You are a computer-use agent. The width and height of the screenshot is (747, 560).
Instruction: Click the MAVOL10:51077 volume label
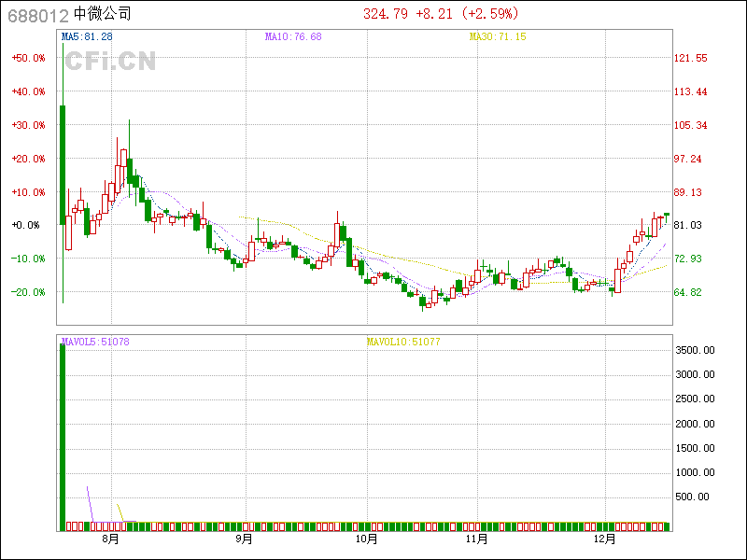(402, 342)
